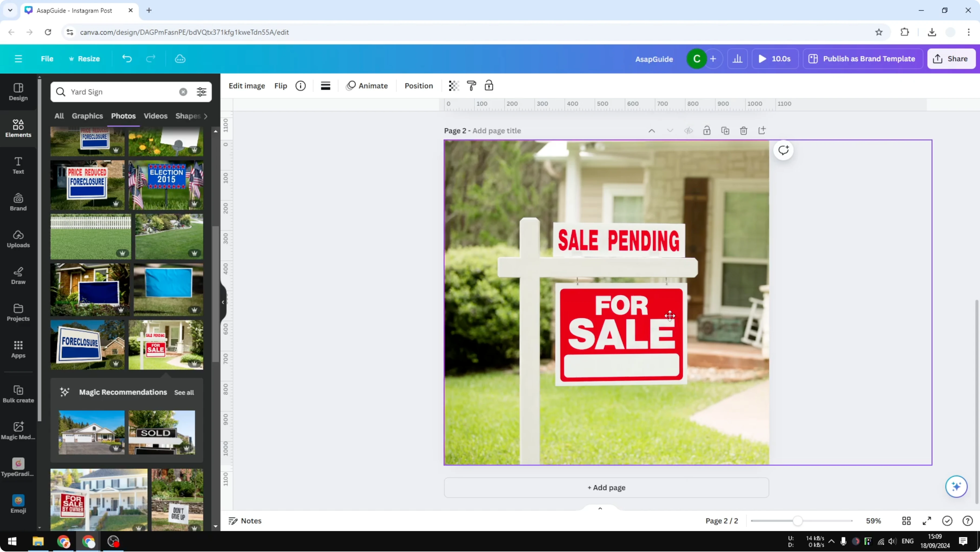Add a new page via page header icon

point(762,131)
